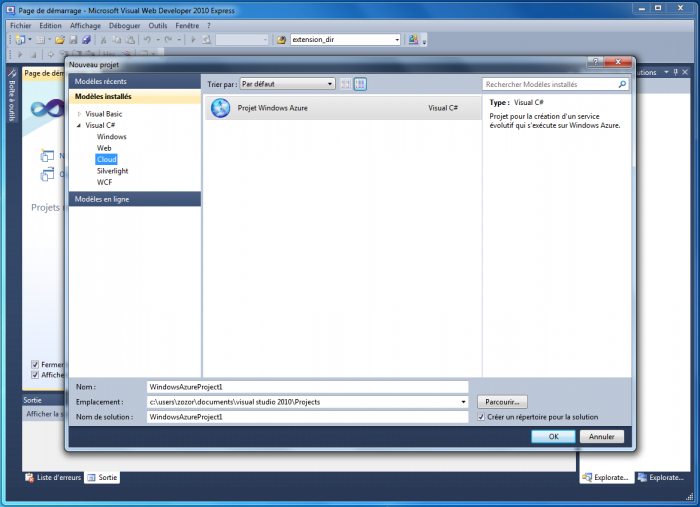Switch template list to small icons view
The image size is (700, 507).
point(346,84)
